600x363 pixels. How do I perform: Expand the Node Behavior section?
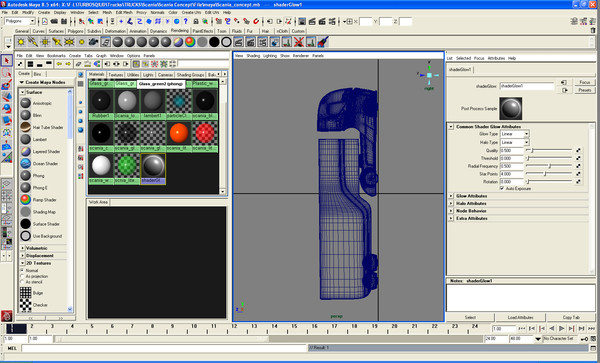[x=451, y=211]
